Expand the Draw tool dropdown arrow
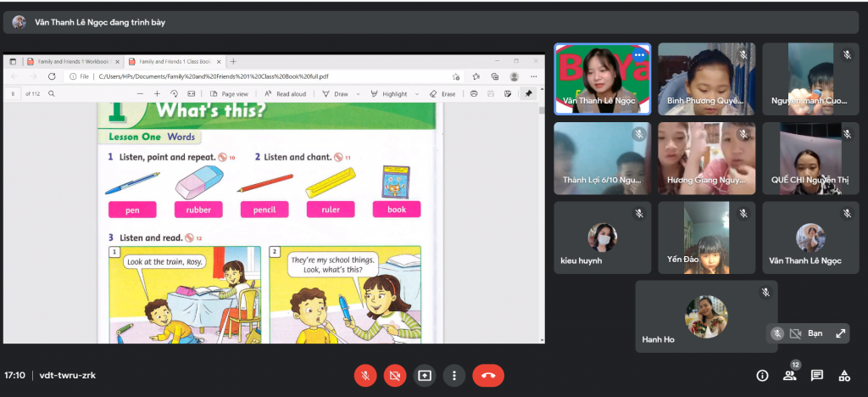 pyautogui.click(x=359, y=94)
